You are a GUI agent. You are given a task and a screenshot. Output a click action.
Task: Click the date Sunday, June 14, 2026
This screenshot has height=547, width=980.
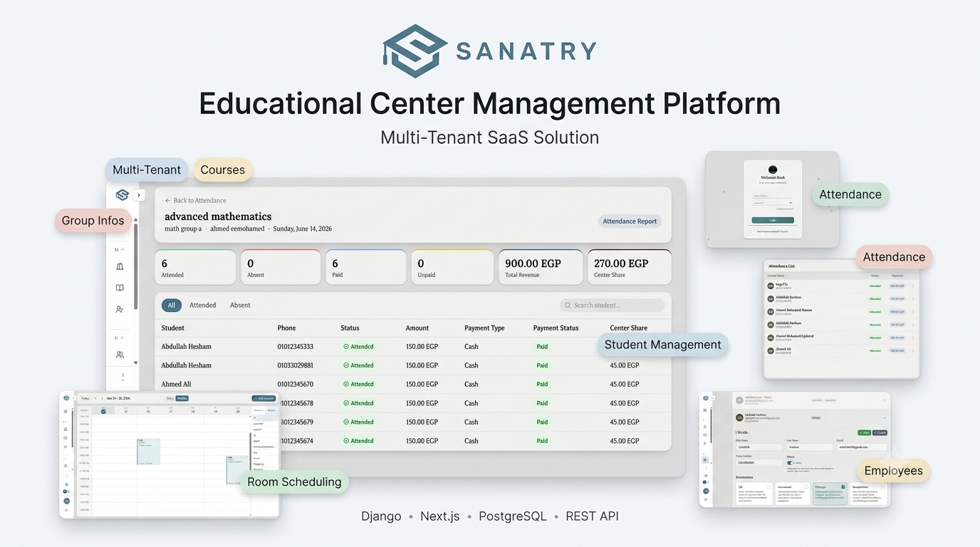[303, 229]
